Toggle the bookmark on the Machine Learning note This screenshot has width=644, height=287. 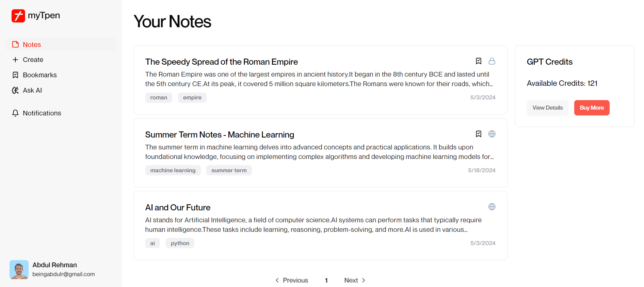[479, 134]
